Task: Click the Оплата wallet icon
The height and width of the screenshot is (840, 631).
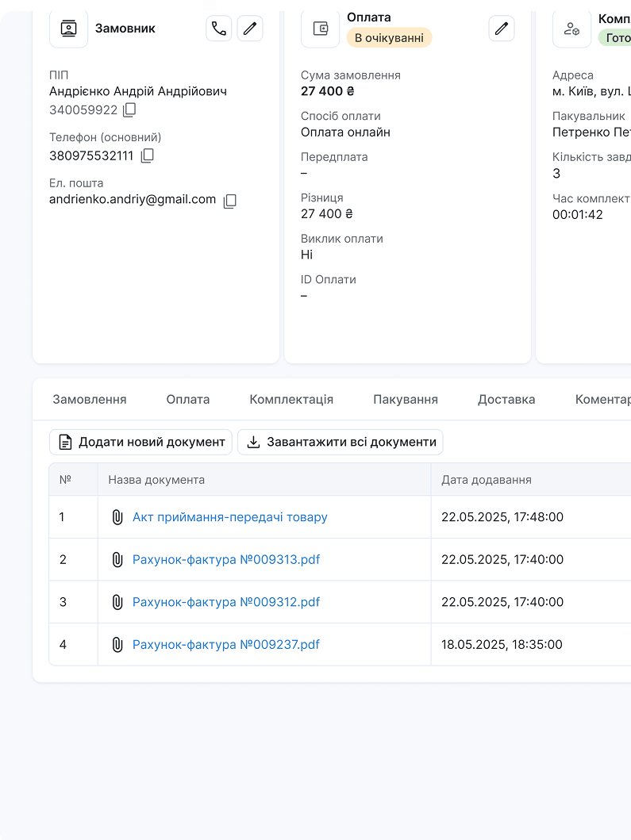Action: (x=320, y=29)
